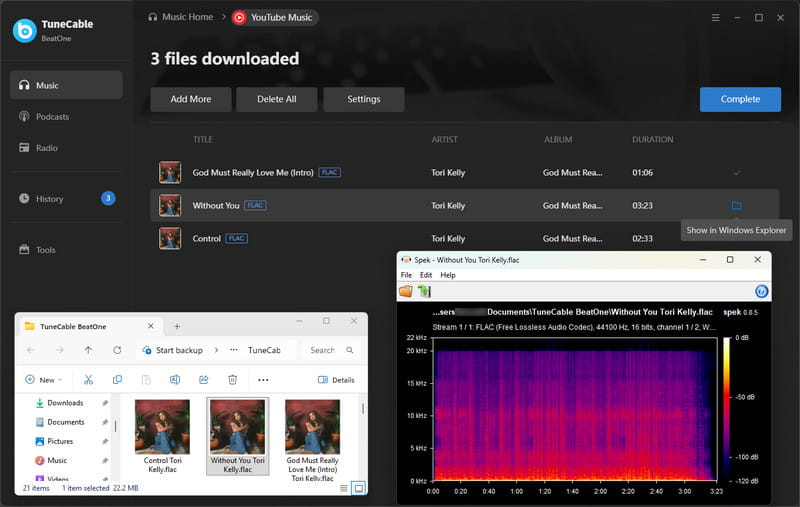This screenshot has height=507, width=800.
Task: Select God Must Really Love Me file
Action: (x=312, y=441)
